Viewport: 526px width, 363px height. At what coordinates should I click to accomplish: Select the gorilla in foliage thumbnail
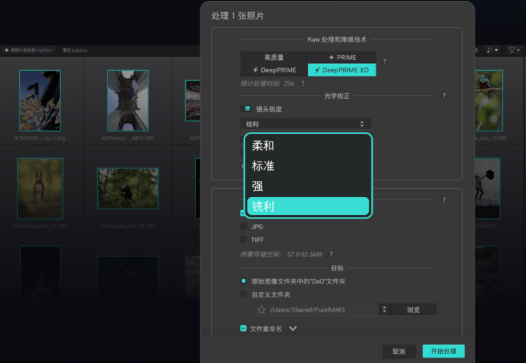(x=128, y=188)
